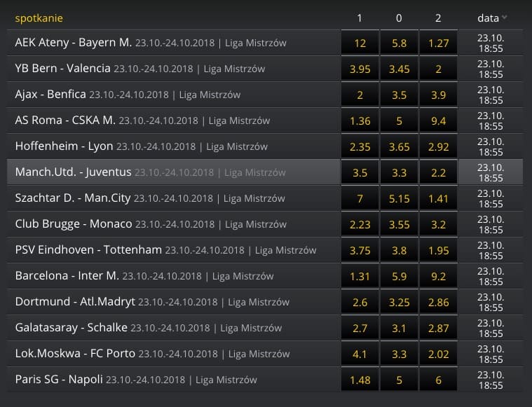This screenshot has height=407, width=532.
Task: Open the Manch.Utd. - Juventus match row
Action: (x=173, y=172)
